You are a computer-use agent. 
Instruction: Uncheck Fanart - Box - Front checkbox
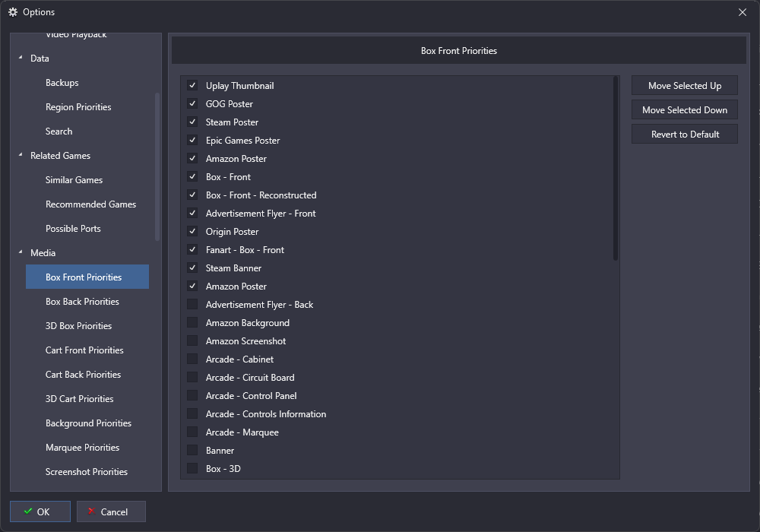click(192, 249)
